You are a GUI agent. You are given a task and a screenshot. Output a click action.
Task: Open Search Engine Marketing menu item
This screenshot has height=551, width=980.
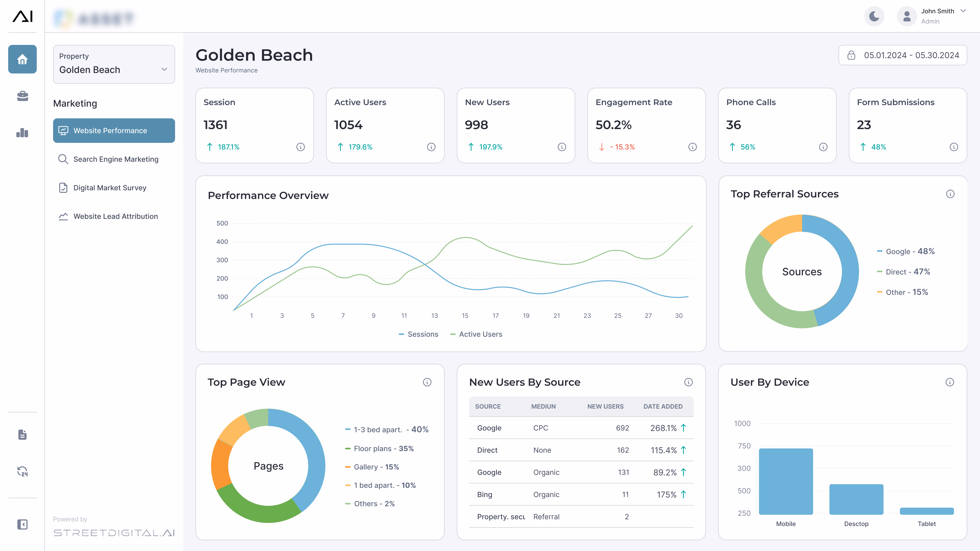point(114,159)
